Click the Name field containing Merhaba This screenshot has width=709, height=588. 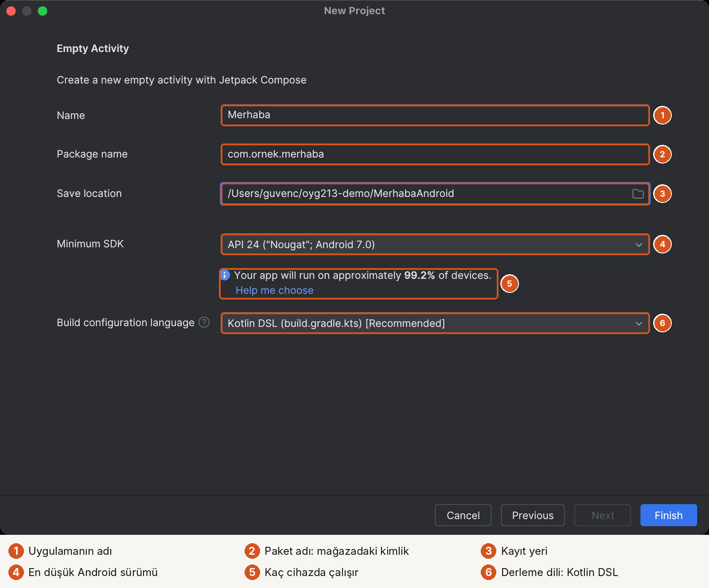click(435, 115)
